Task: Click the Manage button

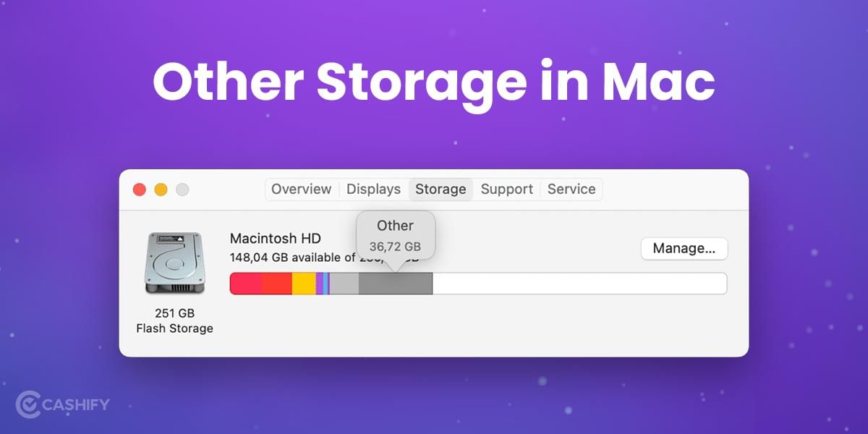Action: 684,248
